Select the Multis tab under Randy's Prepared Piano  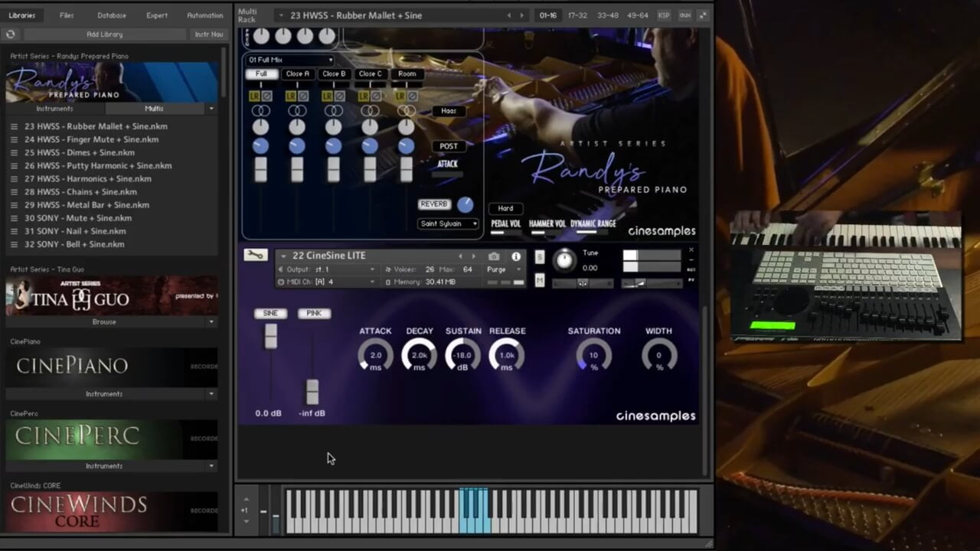tap(154, 109)
